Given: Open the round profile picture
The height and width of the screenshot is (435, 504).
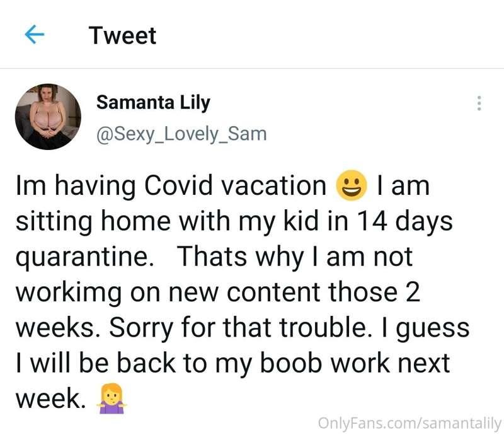Looking at the screenshot, I should click(48, 117).
